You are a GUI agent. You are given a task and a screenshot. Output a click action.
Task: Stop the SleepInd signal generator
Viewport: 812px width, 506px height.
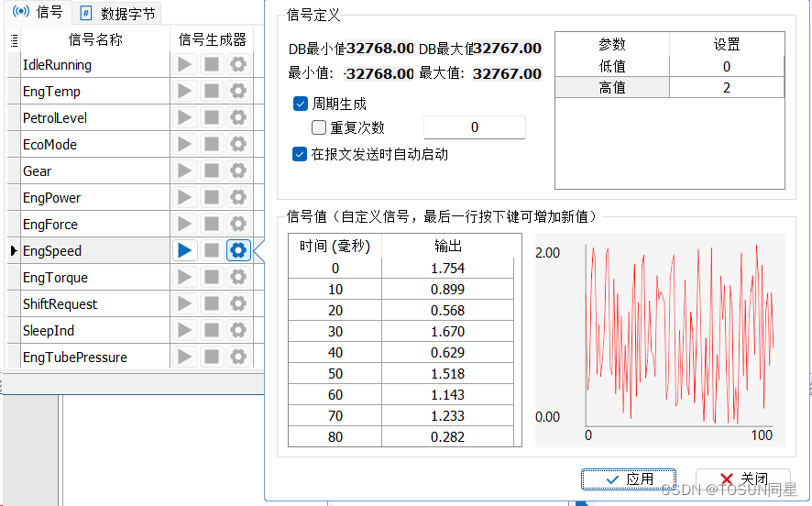(x=212, y=330)
